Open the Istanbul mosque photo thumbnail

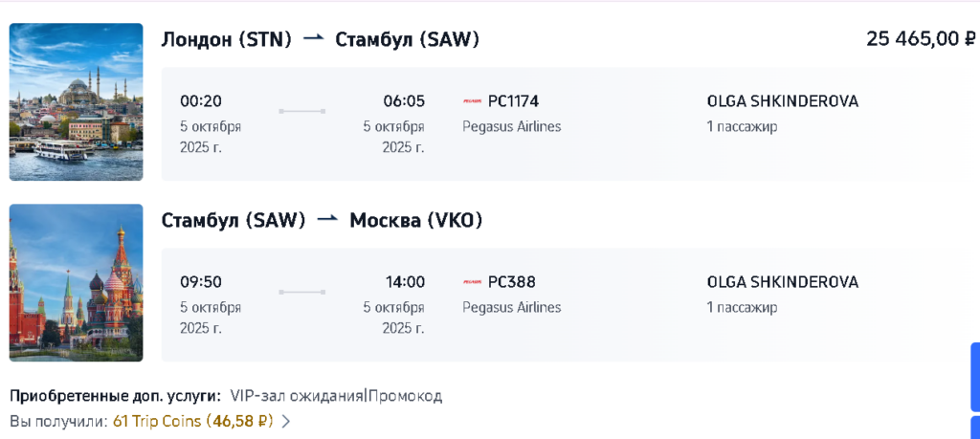click(77, 101)
